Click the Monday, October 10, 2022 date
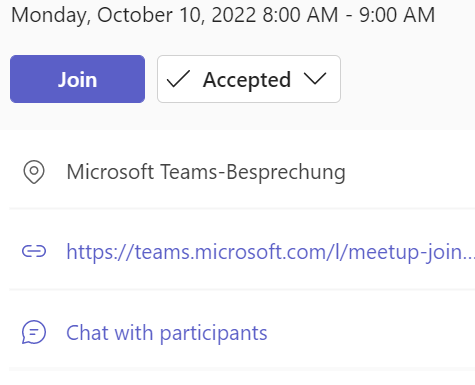 (x=133, y=15)
